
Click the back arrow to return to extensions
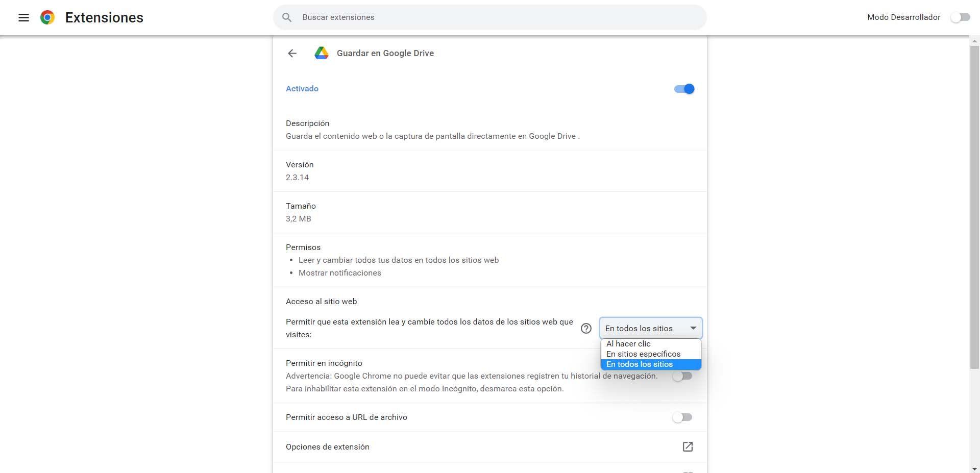click(x=291, y=53)
